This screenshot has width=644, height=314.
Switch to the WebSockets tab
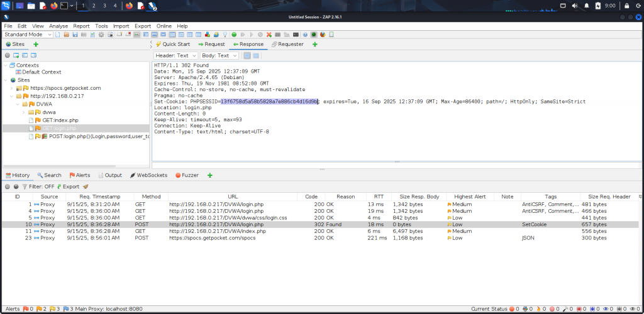pos(148,175)
